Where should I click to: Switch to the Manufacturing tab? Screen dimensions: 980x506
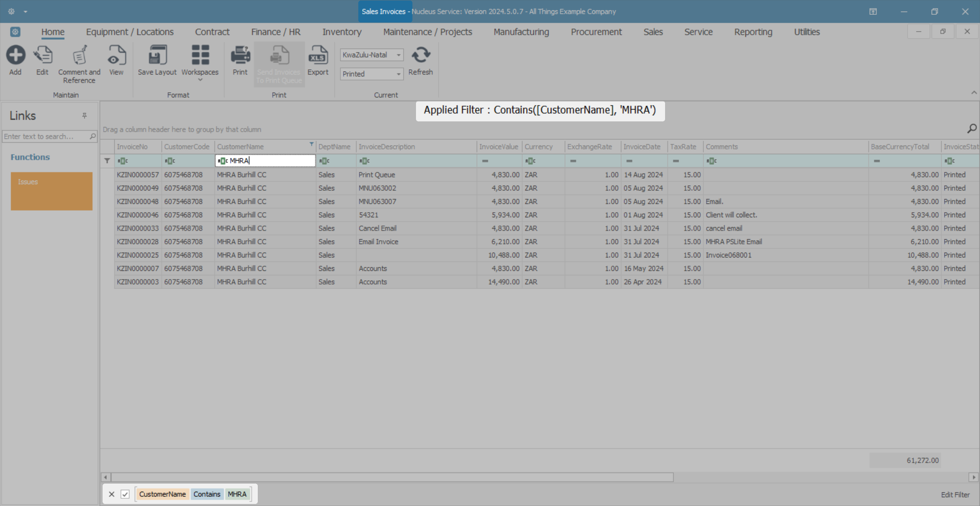[521, 32]
